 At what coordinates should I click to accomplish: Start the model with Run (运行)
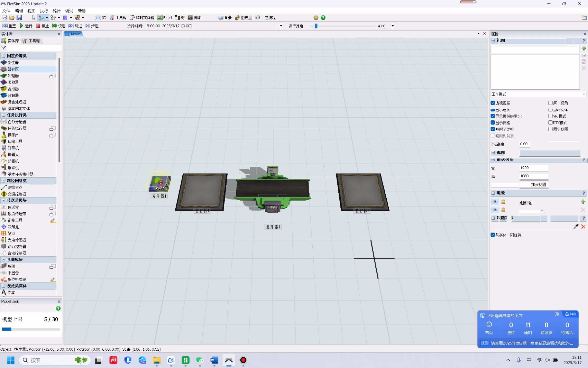(26, 26)
